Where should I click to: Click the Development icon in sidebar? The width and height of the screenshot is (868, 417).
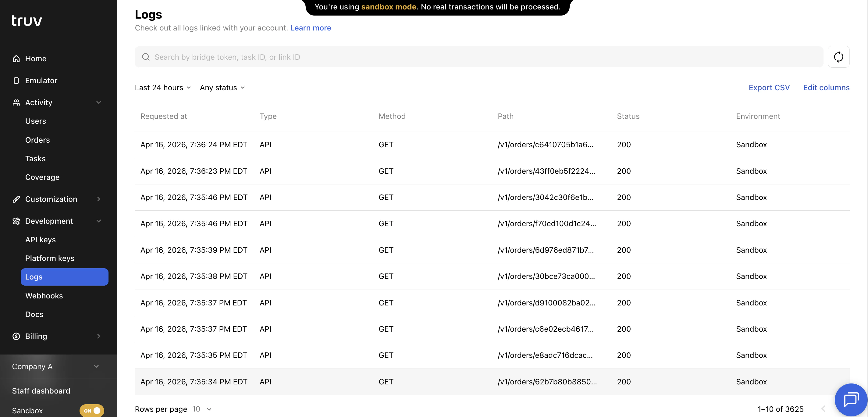(x=16, y=221)
